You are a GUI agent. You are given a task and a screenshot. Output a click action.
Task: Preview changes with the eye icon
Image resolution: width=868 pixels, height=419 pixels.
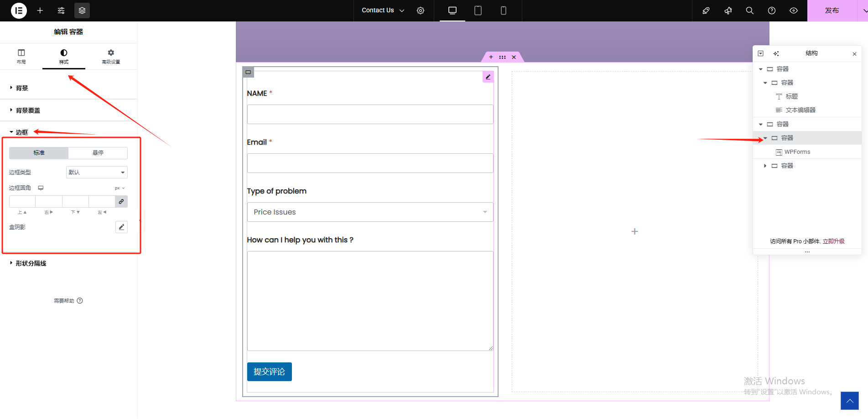pos(794,10)
